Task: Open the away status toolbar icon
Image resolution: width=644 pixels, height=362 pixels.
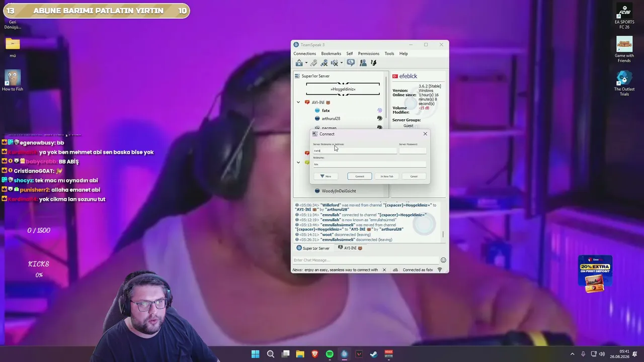Action: pyautogui.click(x=351, y=63)
